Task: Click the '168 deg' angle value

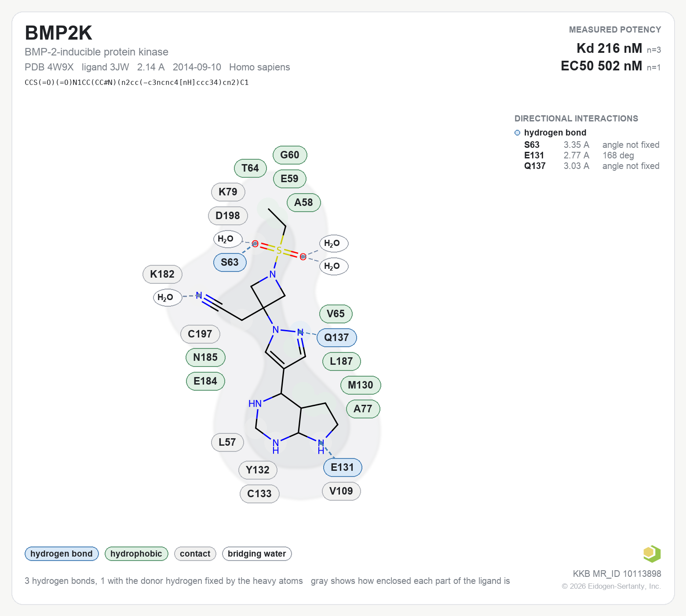Action: pos(618,155)
